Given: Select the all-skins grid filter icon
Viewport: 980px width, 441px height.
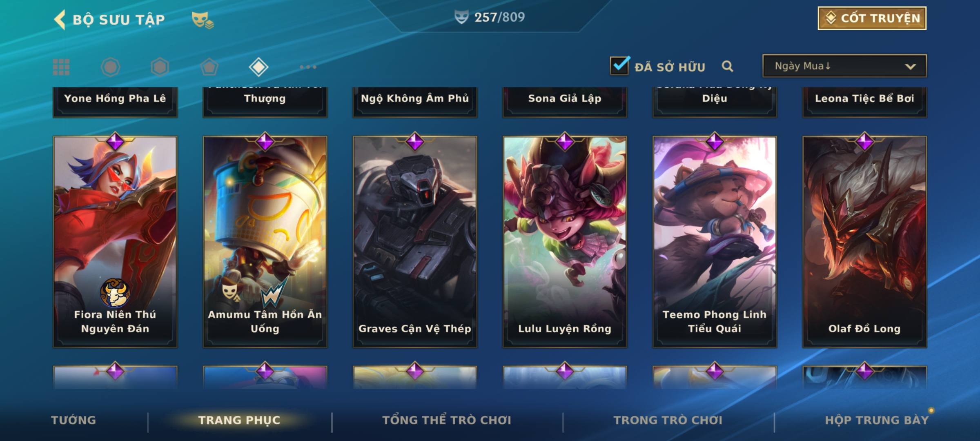Looking at the screenshot, I should [x=61, y=67].
